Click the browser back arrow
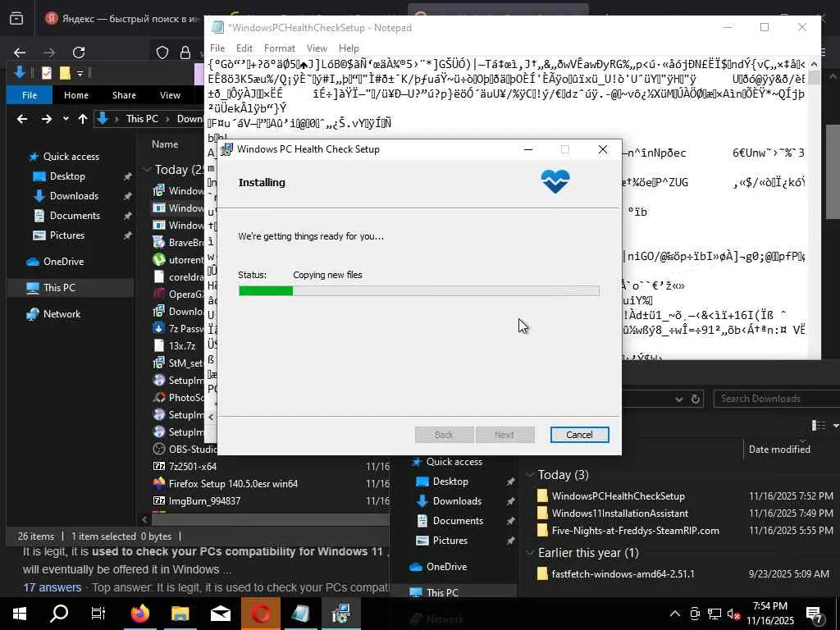The width and height of the screenshot is (840, 630). (20, 52)
